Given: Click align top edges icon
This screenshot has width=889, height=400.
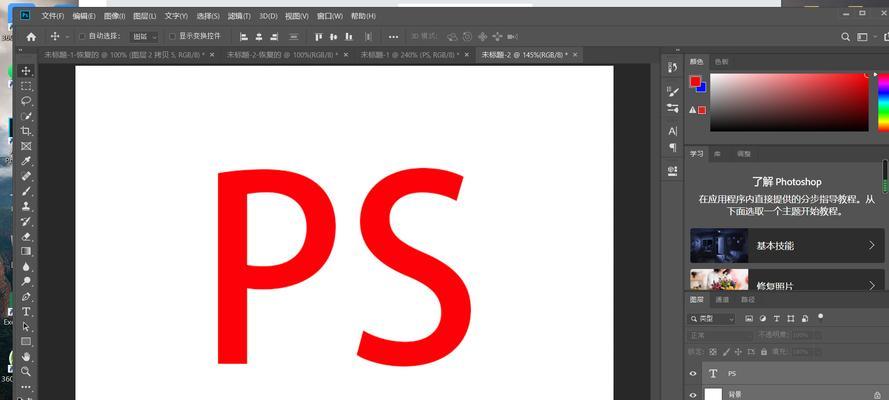Looking at the screenshot, I should (x=319, y=37).
